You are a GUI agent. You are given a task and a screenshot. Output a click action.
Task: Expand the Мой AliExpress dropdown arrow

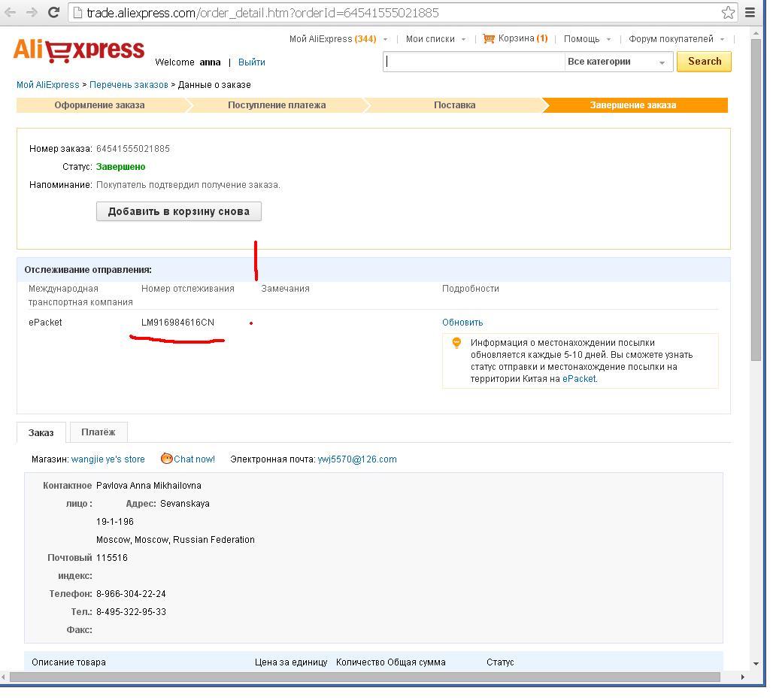pos(386,39)
